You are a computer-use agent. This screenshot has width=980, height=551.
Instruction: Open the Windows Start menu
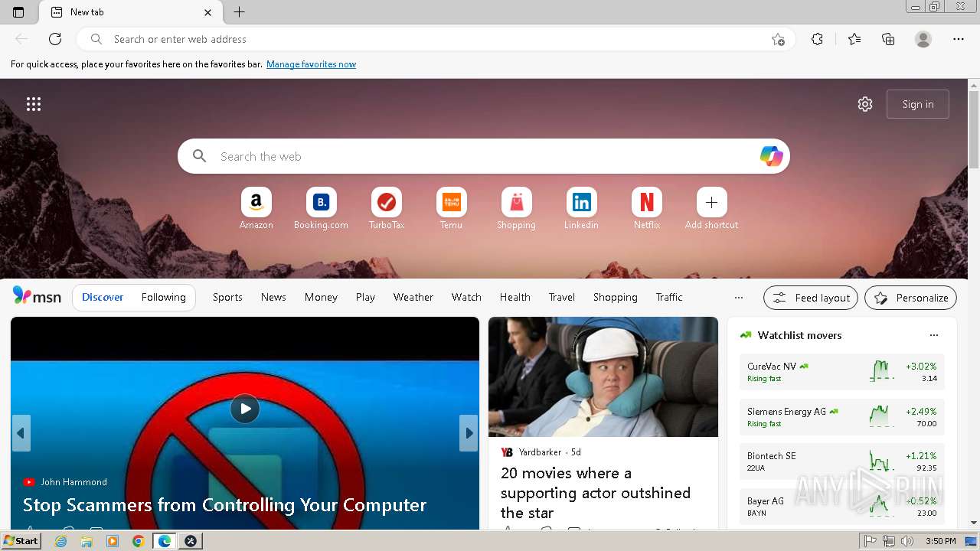pyautogui.click(x=21, y=541)
